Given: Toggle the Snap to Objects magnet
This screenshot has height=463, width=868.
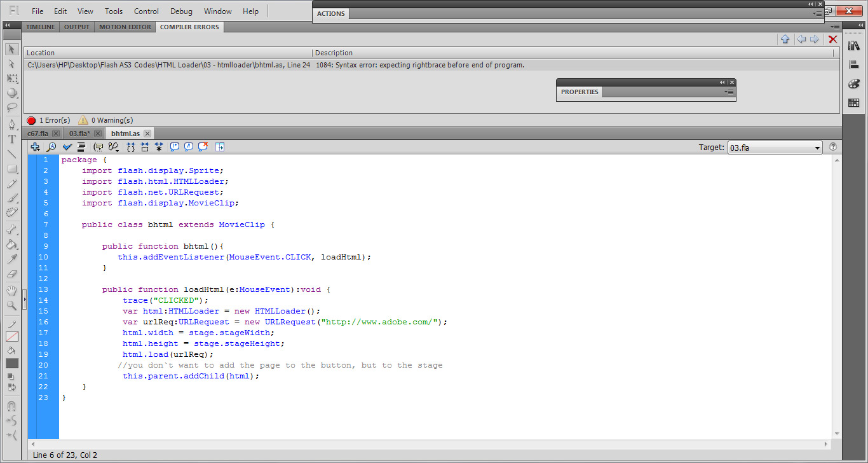Looking at the screenshot, I should point(11,406).
